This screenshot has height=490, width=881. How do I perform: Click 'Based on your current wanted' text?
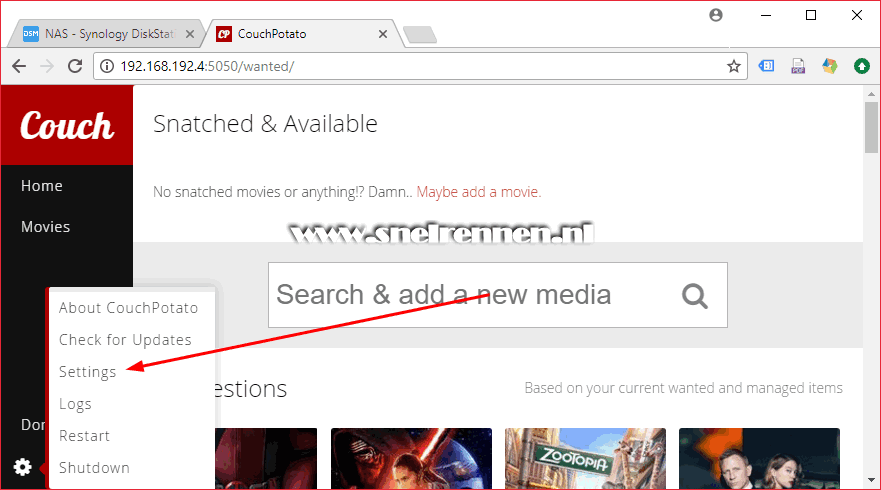tap(683, 388)
